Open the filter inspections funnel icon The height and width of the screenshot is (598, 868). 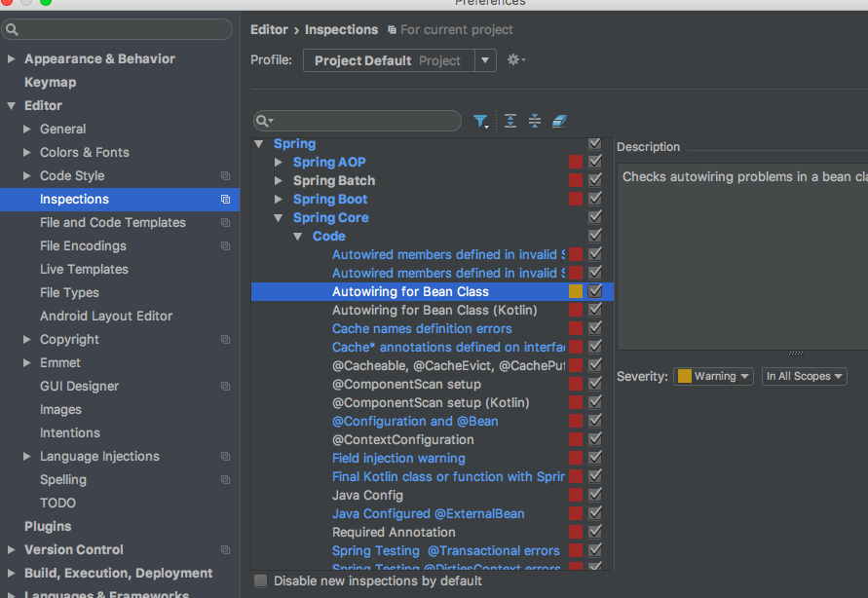pos(480,121)
